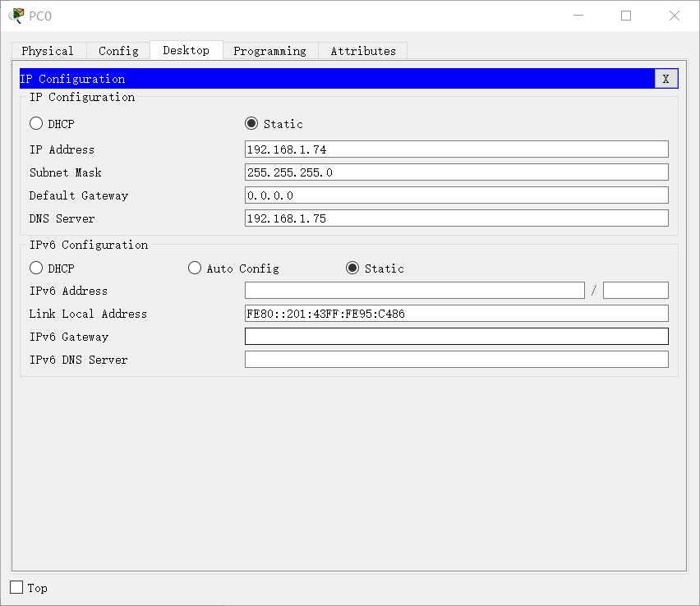Click the IPv6 prefix length field after slash
The height and width of the screenshot is (606, 700).
[636, 291]
